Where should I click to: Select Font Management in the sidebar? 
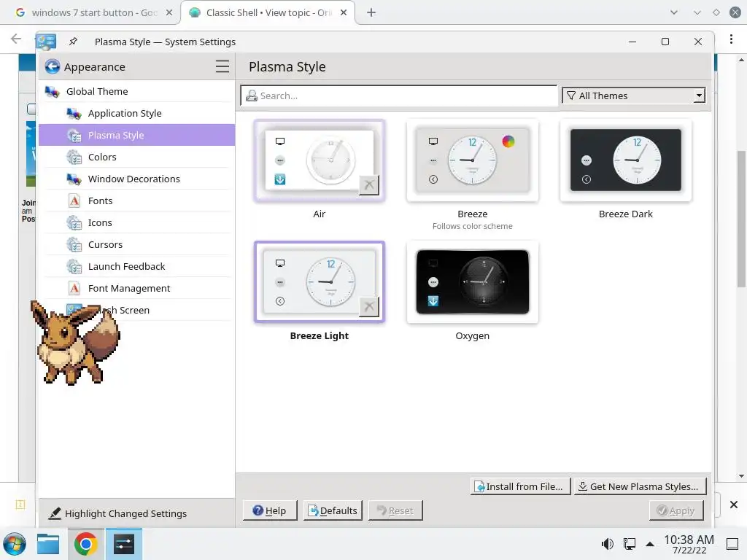(x=136, y=289)
